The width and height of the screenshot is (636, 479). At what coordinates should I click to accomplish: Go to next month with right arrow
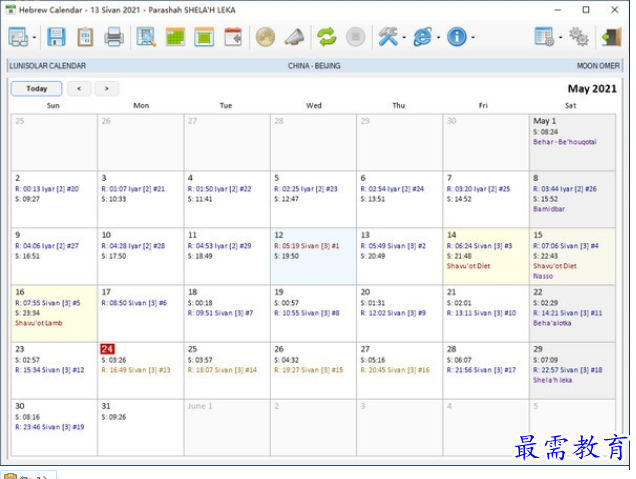pos(107,88)
